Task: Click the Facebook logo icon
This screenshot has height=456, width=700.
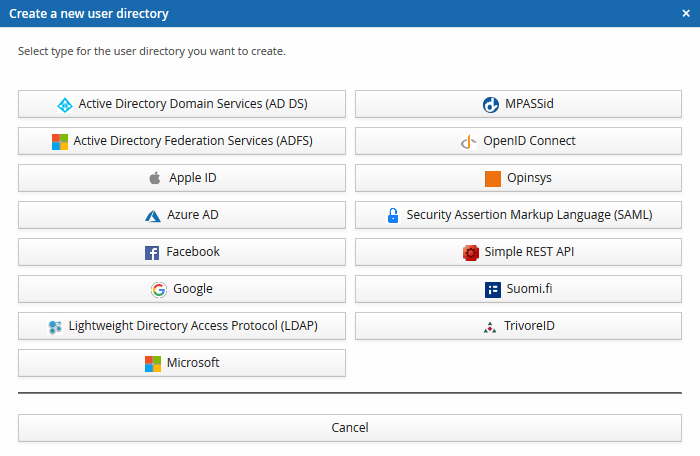Action: (x=152, y=253)
